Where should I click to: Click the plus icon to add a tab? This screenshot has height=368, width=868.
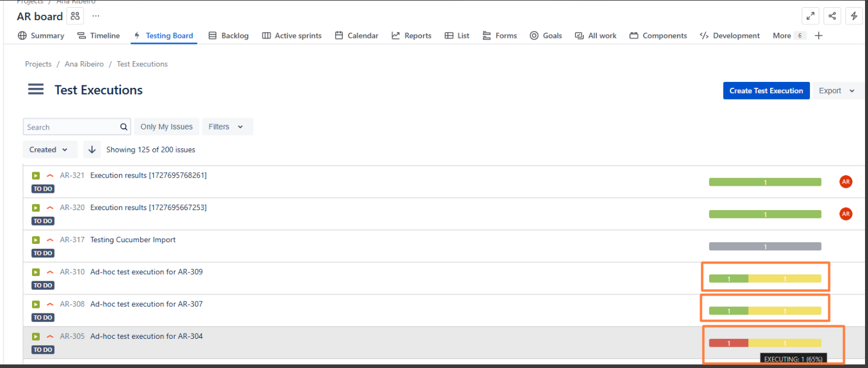point(819,36)
